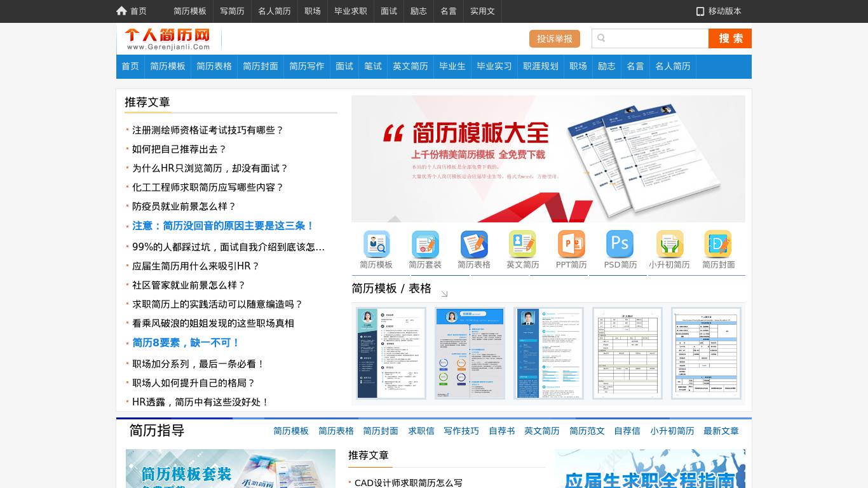868x488 pixels.
Task: Select the 简历模板 icon
Action: (x=376, y=243)
